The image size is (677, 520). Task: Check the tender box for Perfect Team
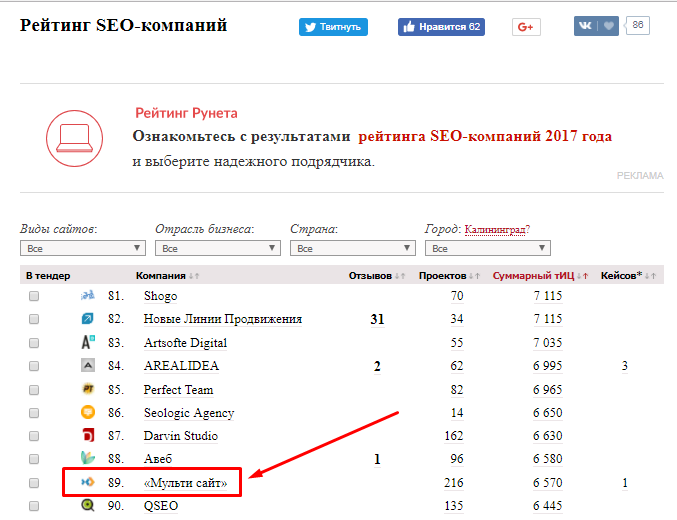pyautogui.click(x=34, y=390)
